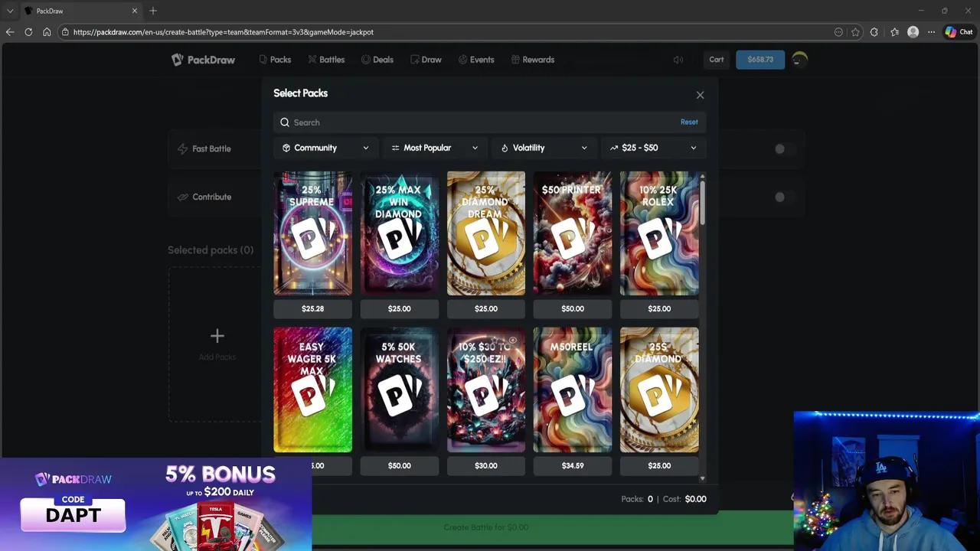Expand the Most Popular sorting dropdown
Viewport: 980px width, 551px height.
point(434,148)
